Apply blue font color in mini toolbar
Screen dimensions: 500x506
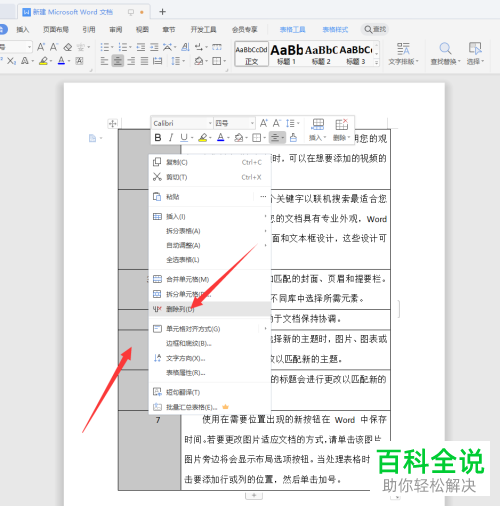pyautogui.click(x=221, y=137)
